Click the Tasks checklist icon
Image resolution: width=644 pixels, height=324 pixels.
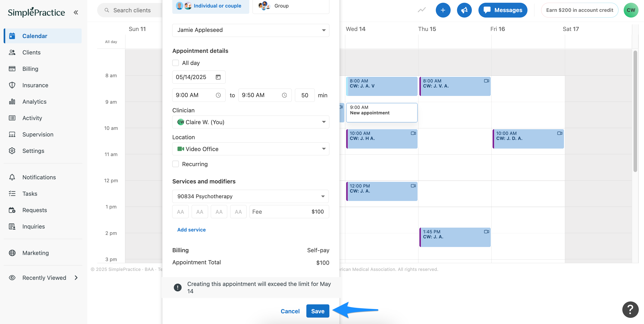tap(12, 194)
